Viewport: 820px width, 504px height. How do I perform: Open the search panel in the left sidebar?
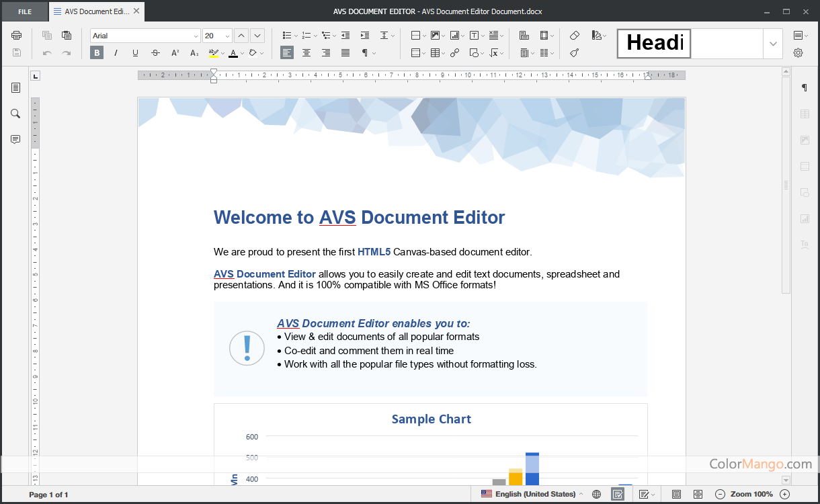pyautogui.click(x=15, y=114)
